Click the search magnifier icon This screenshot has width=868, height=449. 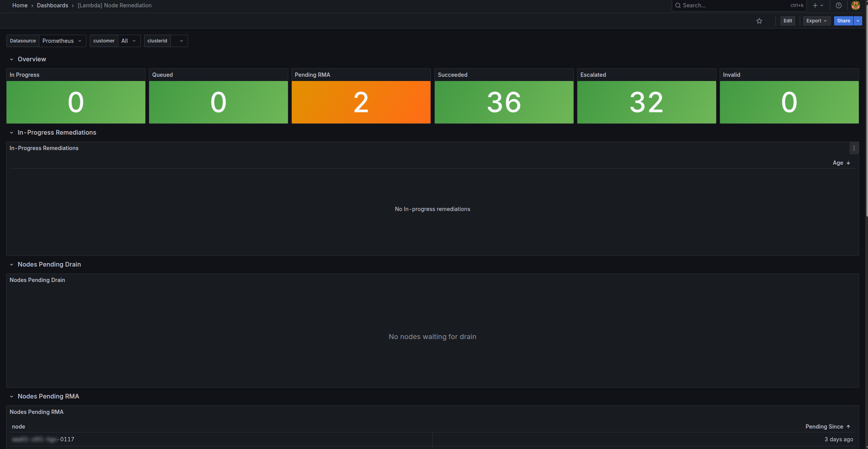tap(678, 5)
